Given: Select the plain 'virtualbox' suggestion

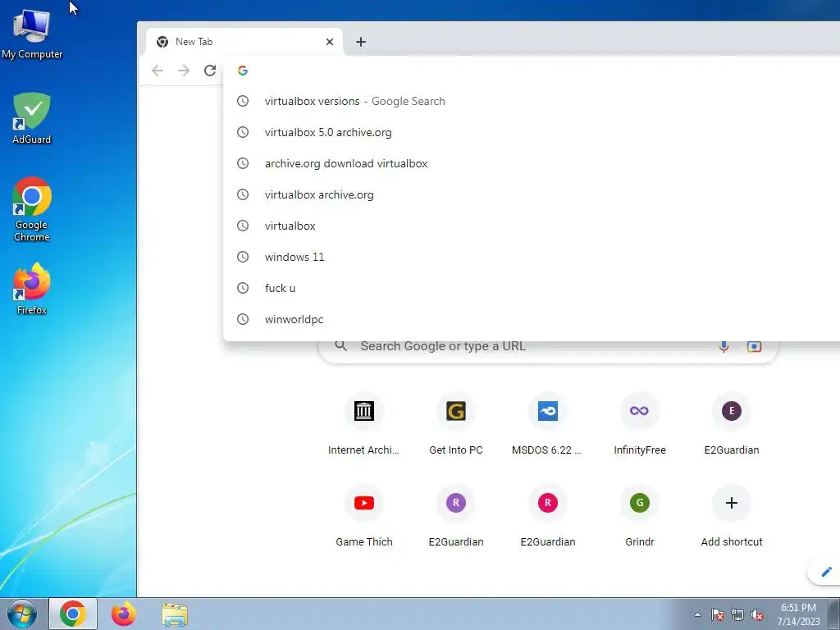Looking at the screenshot, I should pos(532,226).
